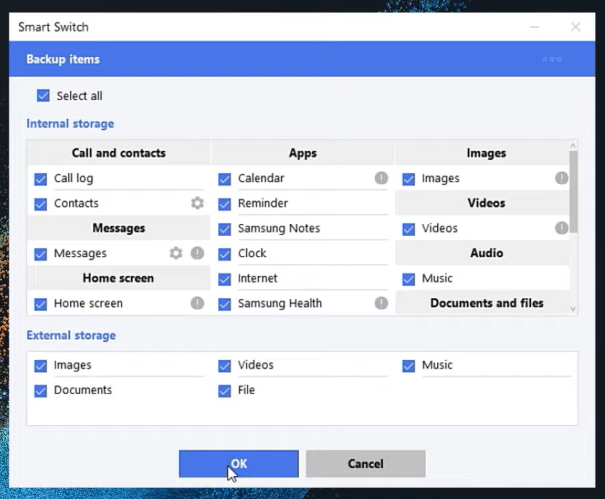
Task: Uncheck the Select all checkbox
Action: click(43, 96)
